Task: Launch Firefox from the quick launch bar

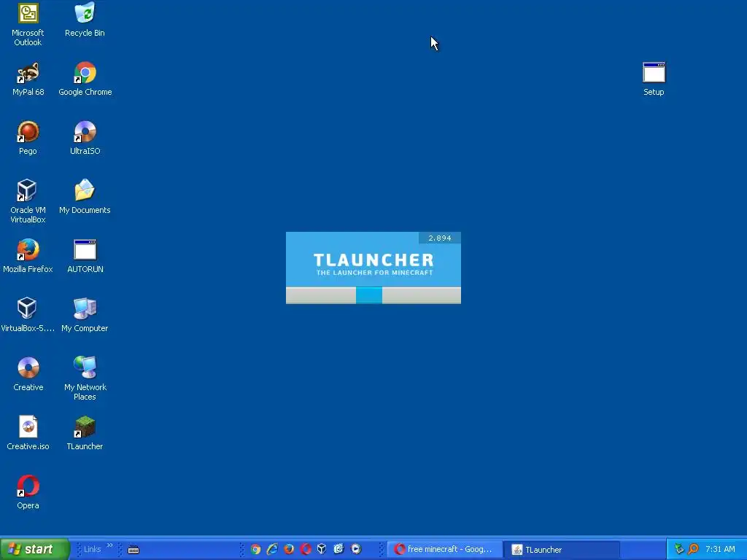Action: tap(289, 550)
